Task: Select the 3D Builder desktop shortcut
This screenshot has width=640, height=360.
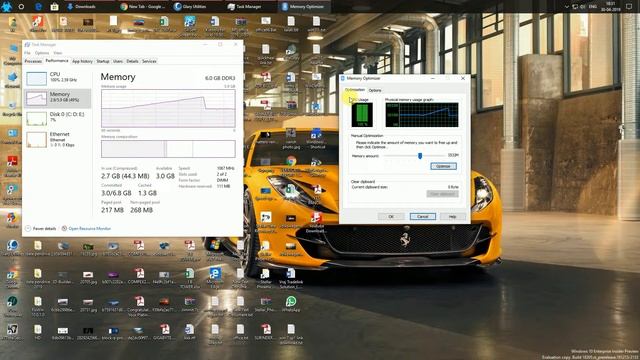Action: pos(62,276)
